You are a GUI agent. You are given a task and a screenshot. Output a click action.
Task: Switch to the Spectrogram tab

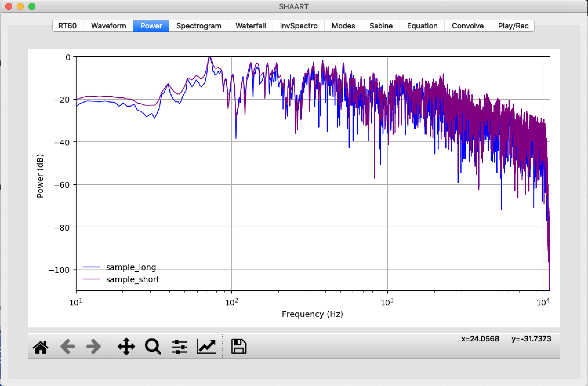coord(199,26)
